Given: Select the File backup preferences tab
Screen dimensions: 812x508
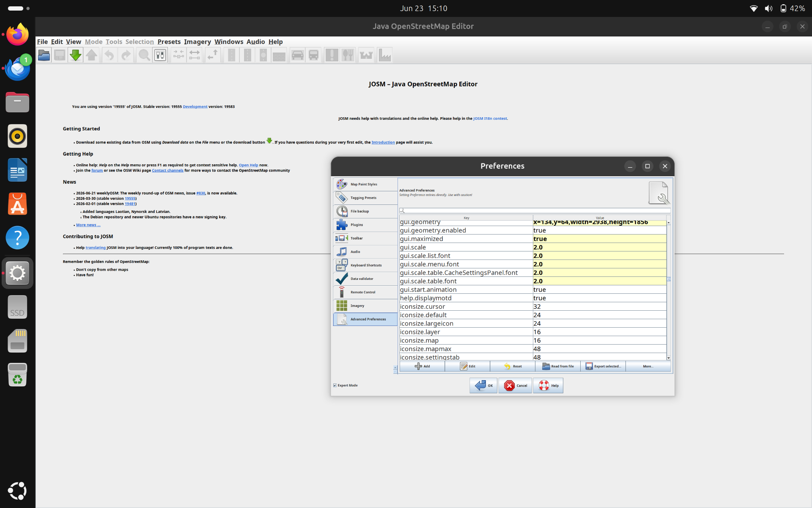Looking at the screenshot, I should pos(365,211).
